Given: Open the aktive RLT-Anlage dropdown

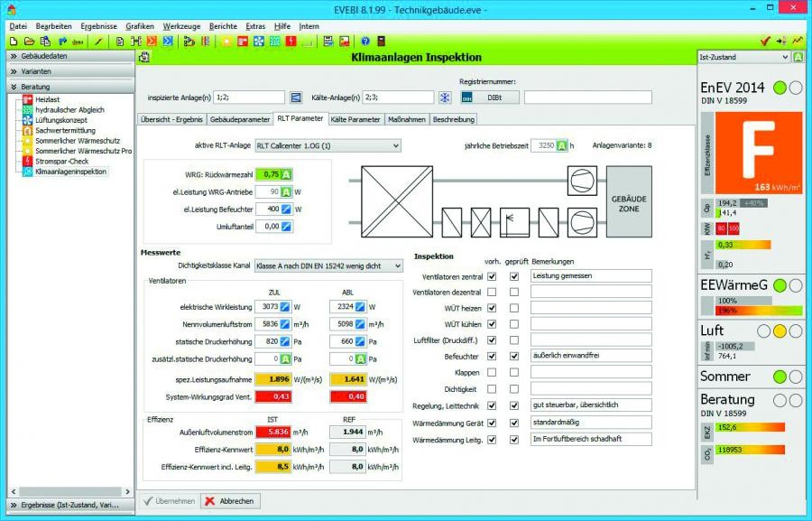Looking at the screenshot, I should (328, 146).
